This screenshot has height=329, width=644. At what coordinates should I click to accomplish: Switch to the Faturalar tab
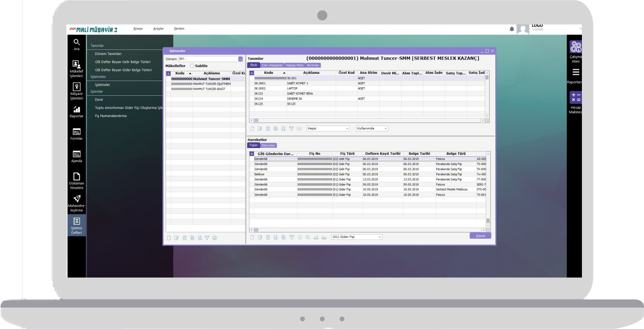tap(269, 145)
